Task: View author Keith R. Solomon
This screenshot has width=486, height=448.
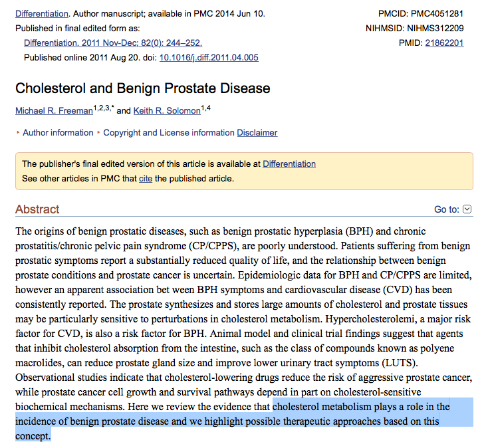Action: (168, 110)
